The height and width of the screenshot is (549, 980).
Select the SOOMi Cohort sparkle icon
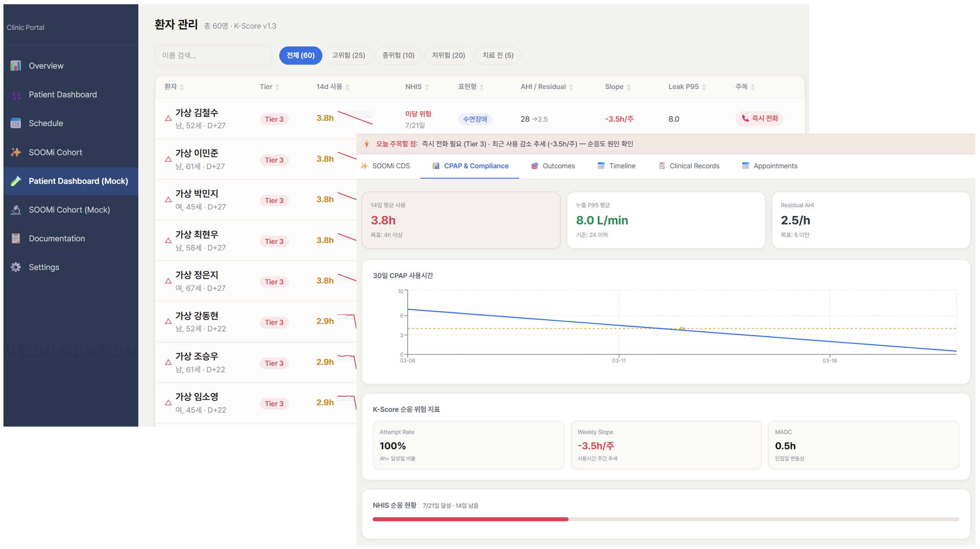pos(15,152)
